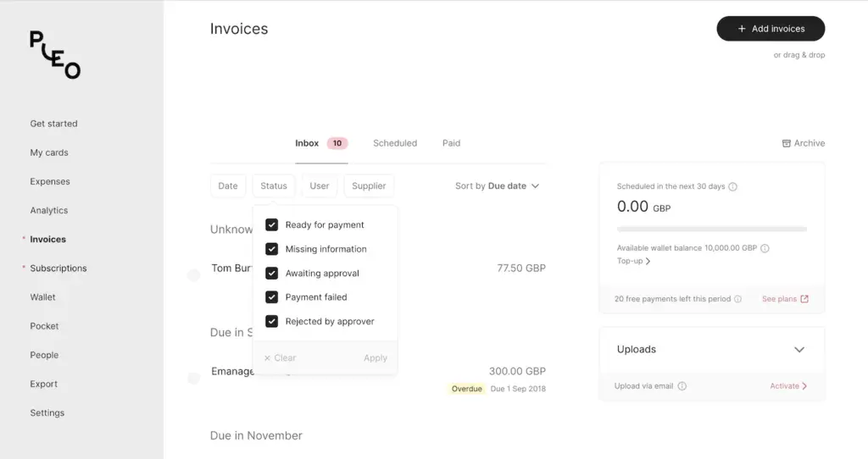Click the Archive box icon
This screenshot has height=459, width=868.
click(x=786, y=143)
